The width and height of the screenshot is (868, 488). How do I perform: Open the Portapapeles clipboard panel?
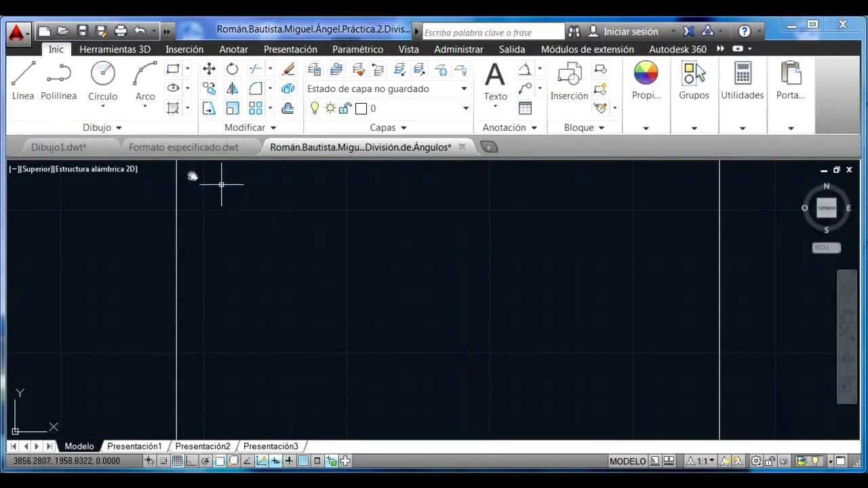pos(791,81)
